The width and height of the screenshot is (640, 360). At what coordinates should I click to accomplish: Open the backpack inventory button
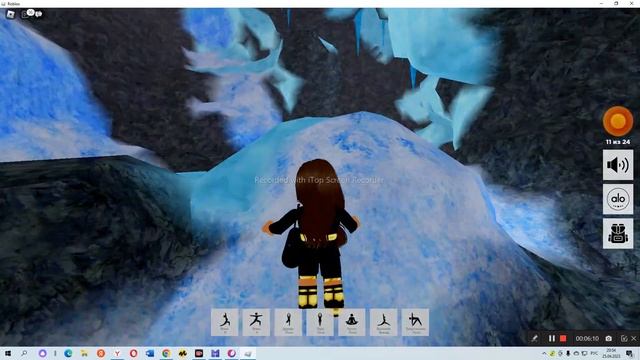click(x=618, y=233)
